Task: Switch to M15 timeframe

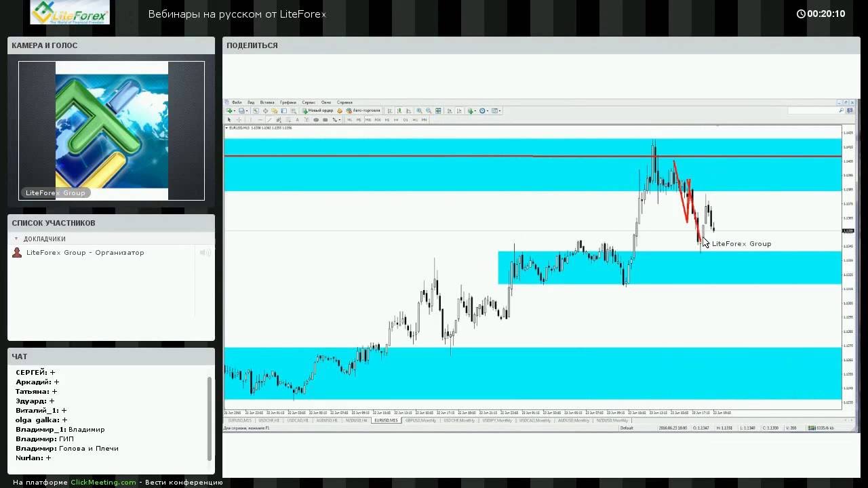Action: coord(368,120)
